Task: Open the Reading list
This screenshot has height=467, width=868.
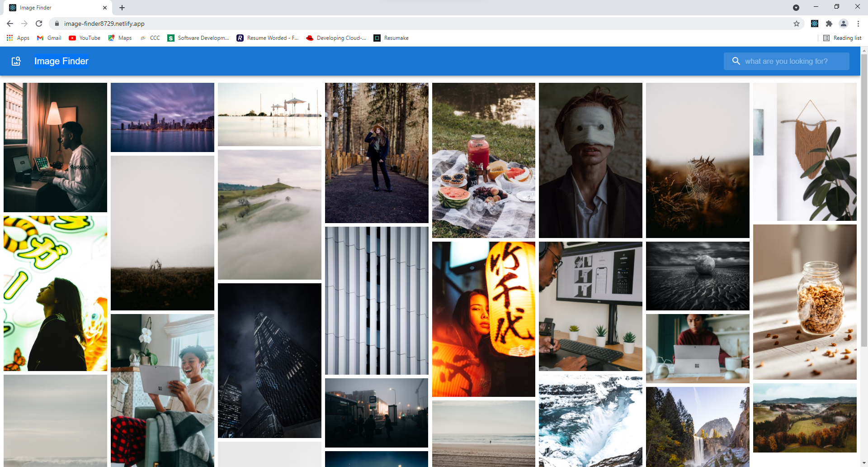Action: tap(842, 38)
